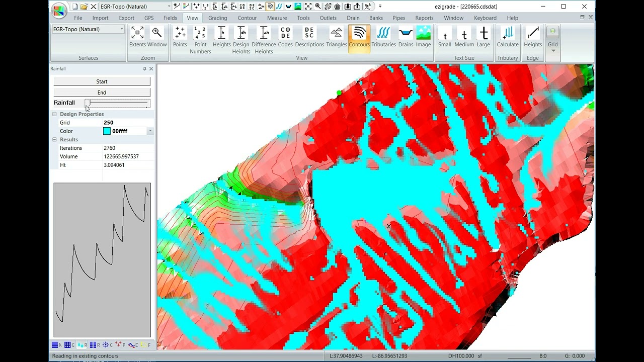Screen dimensions: 644x362
Task: Toggle Descriptions display
Action: click(x=309, y=37)
